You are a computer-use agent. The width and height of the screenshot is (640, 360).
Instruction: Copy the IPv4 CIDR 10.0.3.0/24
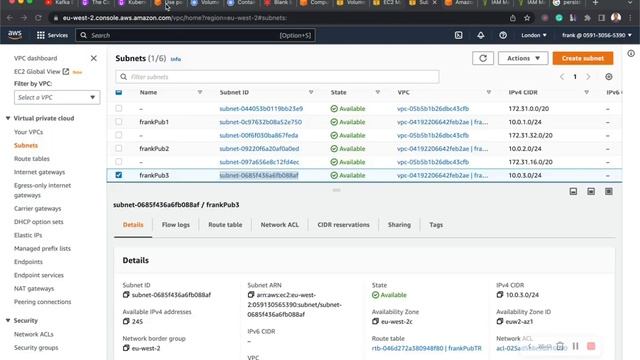500,295
